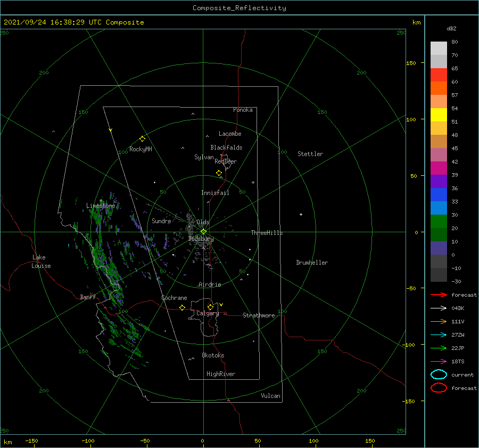Viewport: 479px width, 448px height.
Task: Click the yellow diamond marker beside RockyMH
Action: click(142, 139)
